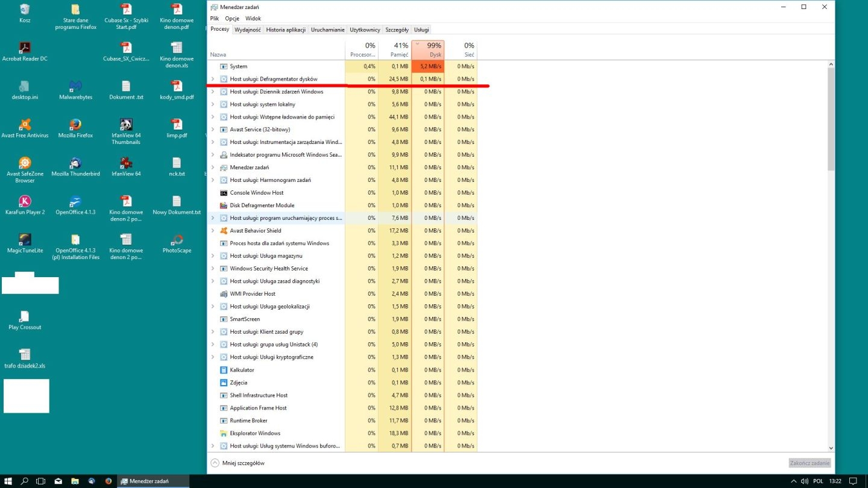Click Menedżer zadań taskbar button
This screenshot has width=868, height=488.
pyautogui.click(x=153, y=481)
